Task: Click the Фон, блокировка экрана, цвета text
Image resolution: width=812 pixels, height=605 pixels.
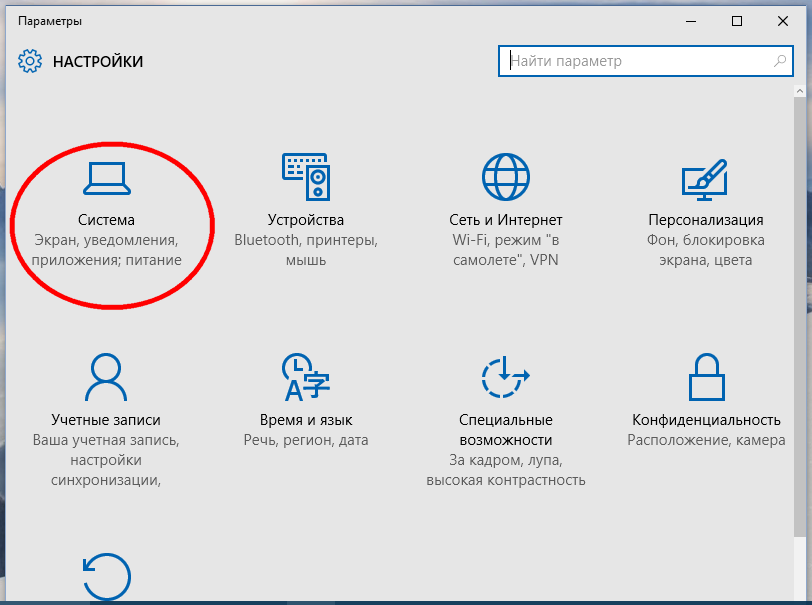Action: [705, 250]
